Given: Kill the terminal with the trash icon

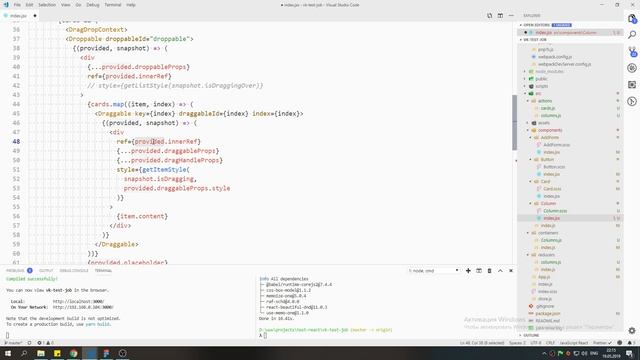Looking at the screenshot, I should coord(489,271).
